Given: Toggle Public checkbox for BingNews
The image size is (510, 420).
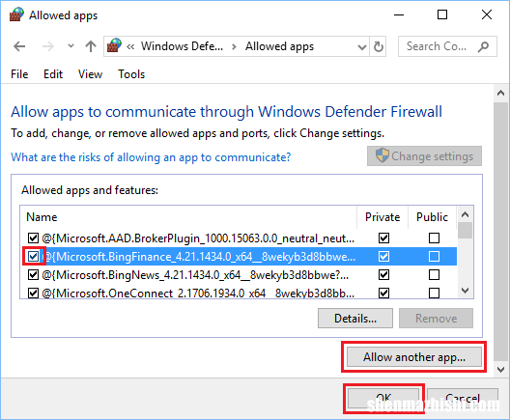Looking at the screenshot, I should pyautogui.click(x=434, y=275).
